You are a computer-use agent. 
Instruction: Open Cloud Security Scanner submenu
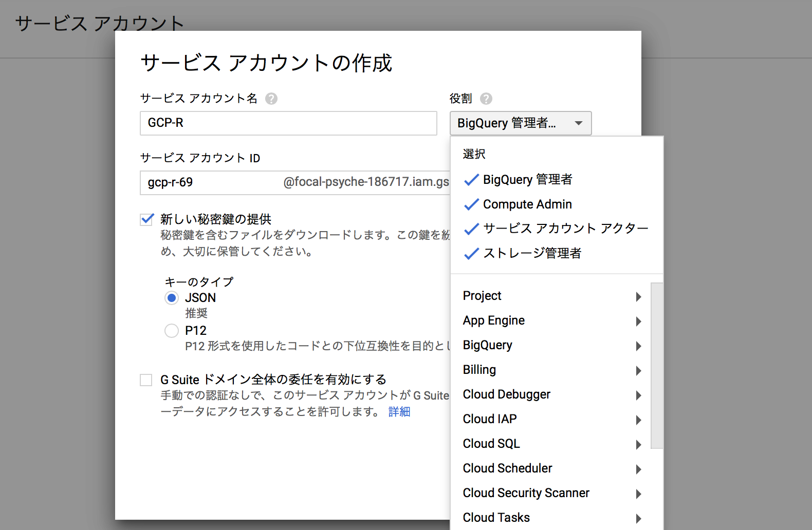pos(551,494)
